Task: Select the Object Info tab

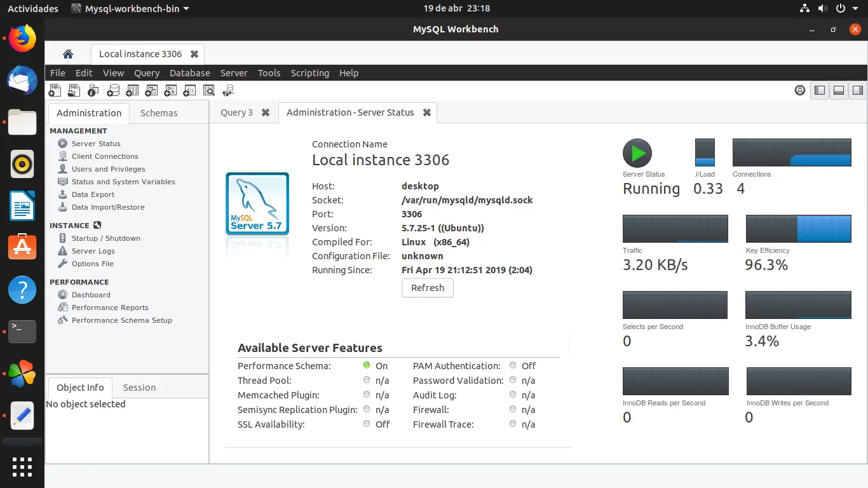Action: 80,388
